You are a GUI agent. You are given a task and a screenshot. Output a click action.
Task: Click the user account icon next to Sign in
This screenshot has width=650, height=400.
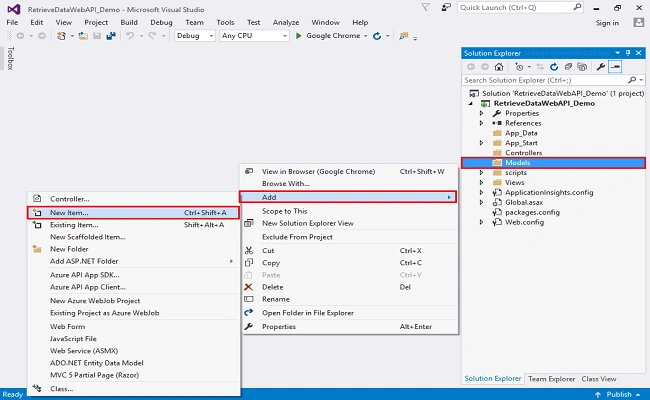coord(638,22)
